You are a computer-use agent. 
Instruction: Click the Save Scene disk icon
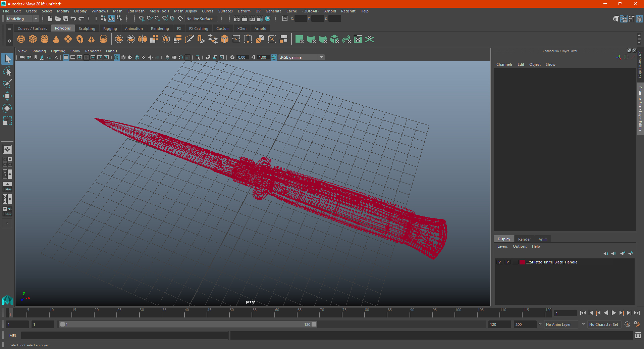tap(66, 19)
